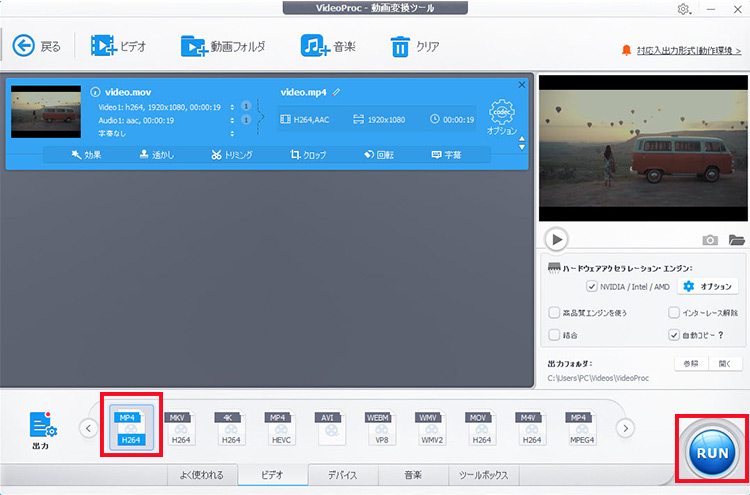The height and width of the screenshot is (495, 750).
Task: Change 字幕なし subtitle selector
Action: [232, 133]
